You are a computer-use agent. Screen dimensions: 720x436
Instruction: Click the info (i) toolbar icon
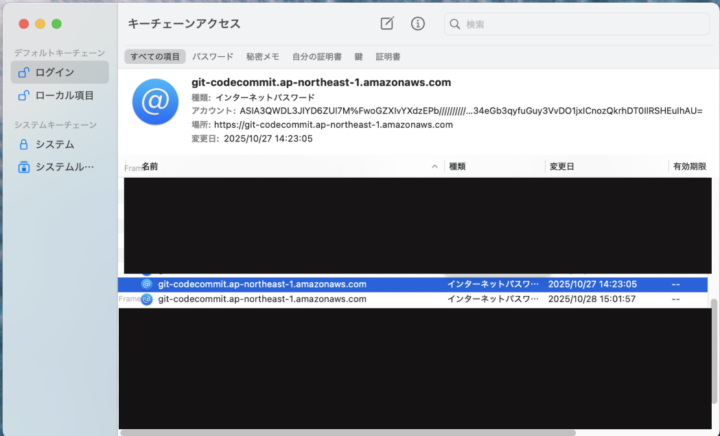coord(418,23)
